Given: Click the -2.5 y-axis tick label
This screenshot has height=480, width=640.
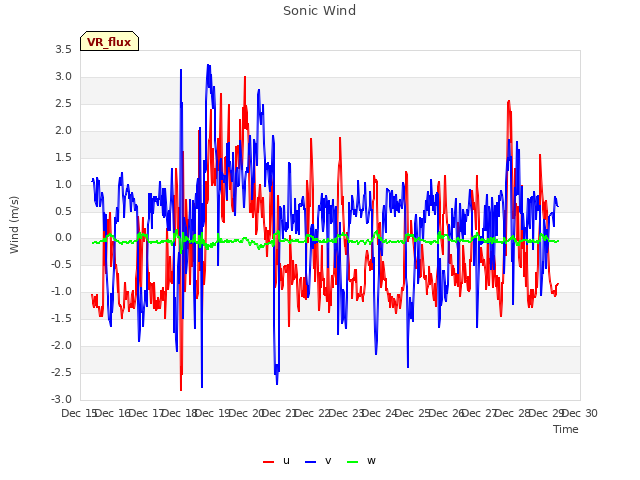Looking at the screenshot, I should pyautogui.click(x=62, y=373).
